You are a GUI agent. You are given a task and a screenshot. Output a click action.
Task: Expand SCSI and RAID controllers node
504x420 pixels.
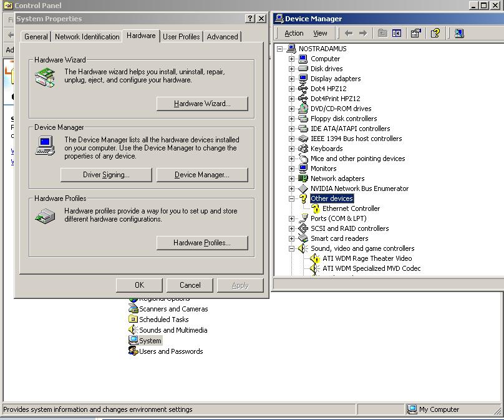coord(291,228)
